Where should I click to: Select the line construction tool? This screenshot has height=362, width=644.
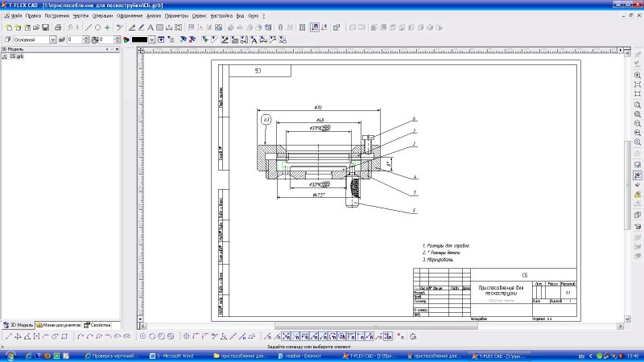pos(89,27)
